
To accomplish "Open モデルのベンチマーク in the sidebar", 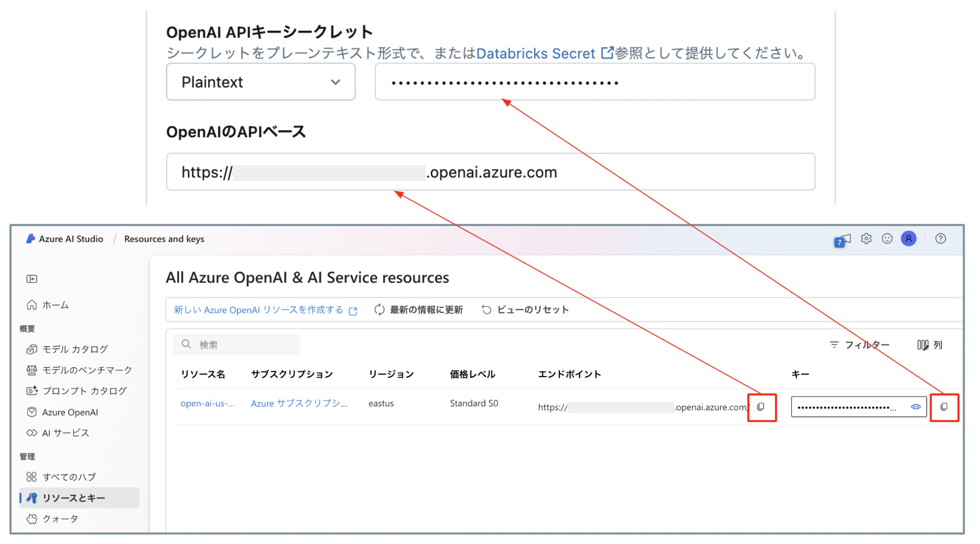I will tap(79, 370).
